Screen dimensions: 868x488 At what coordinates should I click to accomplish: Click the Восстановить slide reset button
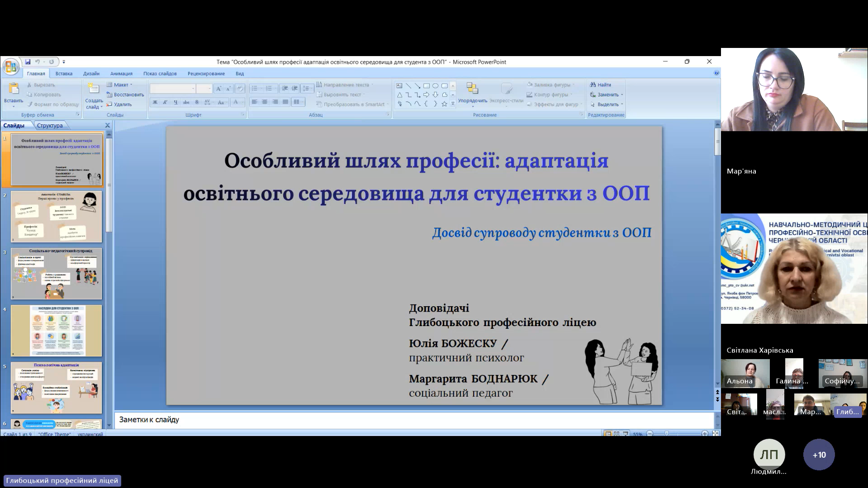125,95
